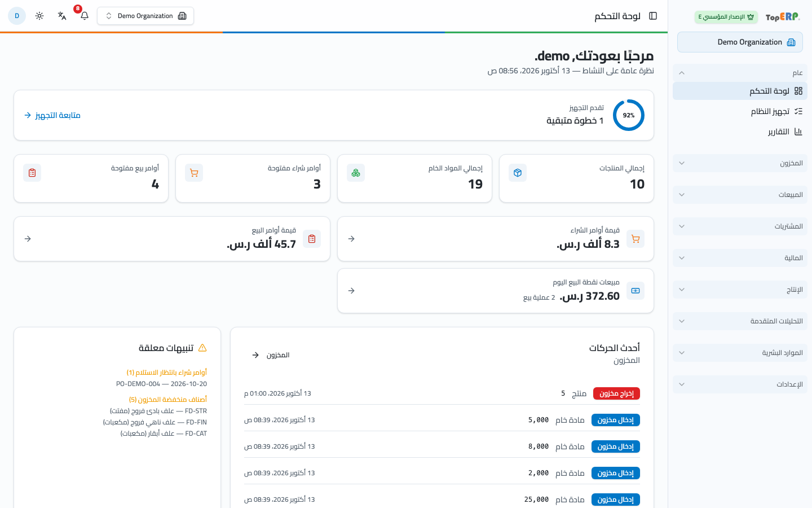
Task: Click the الإصدار المؤسسي edition badge
Action: 726,17
